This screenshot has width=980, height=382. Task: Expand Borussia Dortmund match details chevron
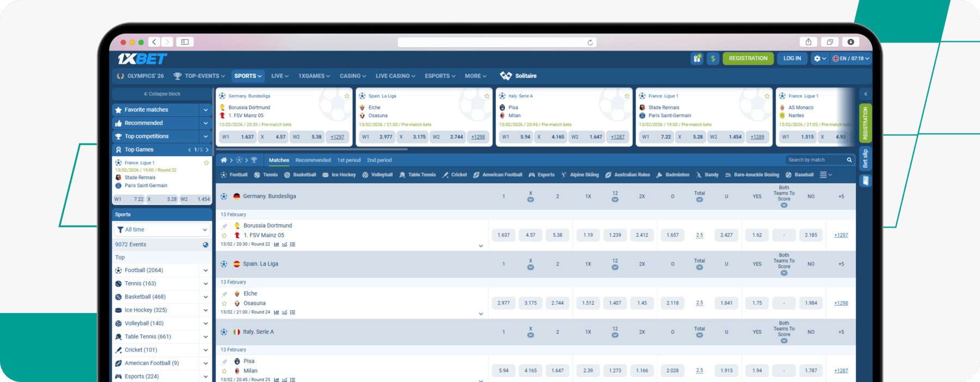coord(481,246)
